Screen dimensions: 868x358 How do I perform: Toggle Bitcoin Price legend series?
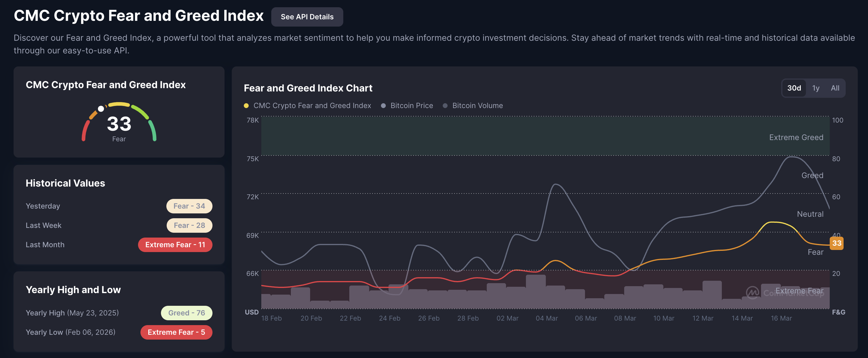click(411, 106)
